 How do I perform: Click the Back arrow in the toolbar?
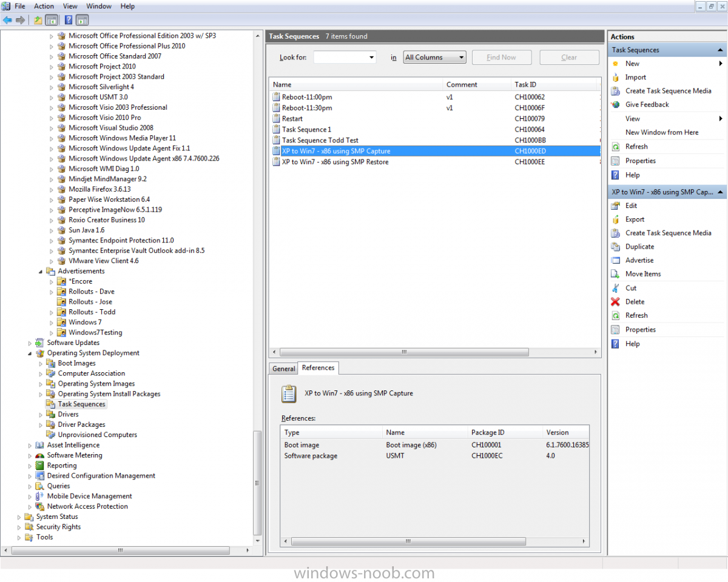7,20
